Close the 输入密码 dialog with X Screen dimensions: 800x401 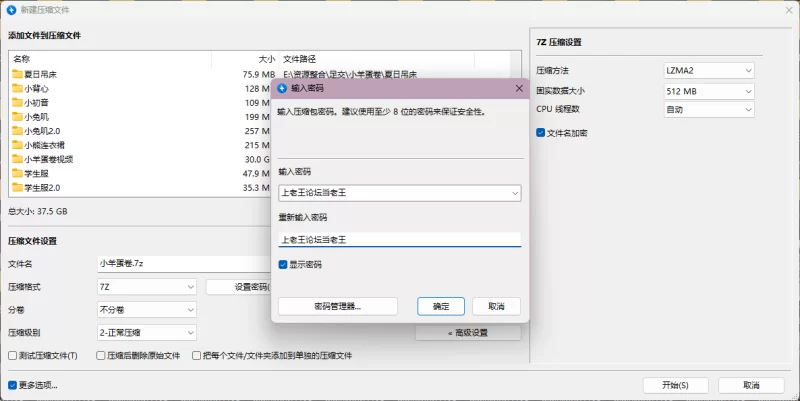pyautogui.click(x=519, y=88)
